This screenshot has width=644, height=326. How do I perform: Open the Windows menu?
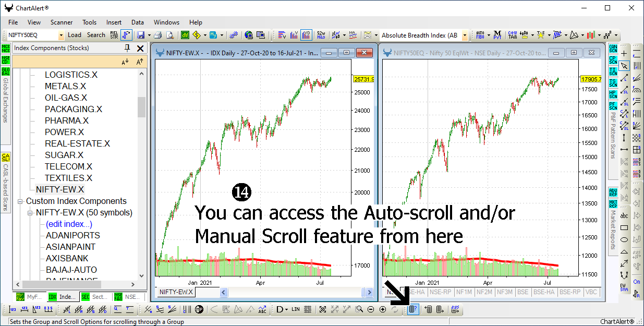(x=166, y=22)
